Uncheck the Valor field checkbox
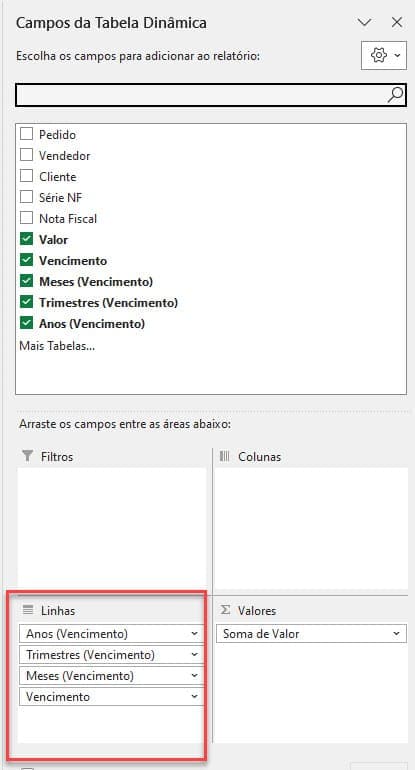Screen dimensions: 415x770 pyautogui.click(x=26, y=240)
